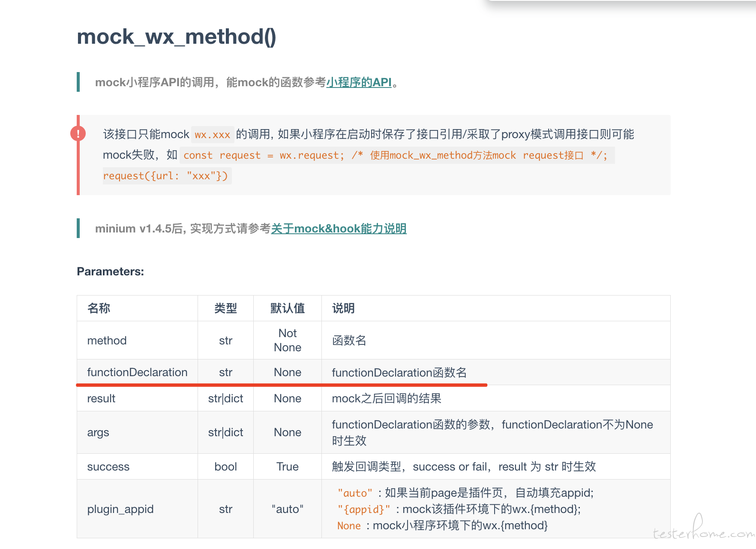Click the bool type cell in success row
The width and height of the screenshot is (756, 549).
pyautogui.click(x=225, y=467)
